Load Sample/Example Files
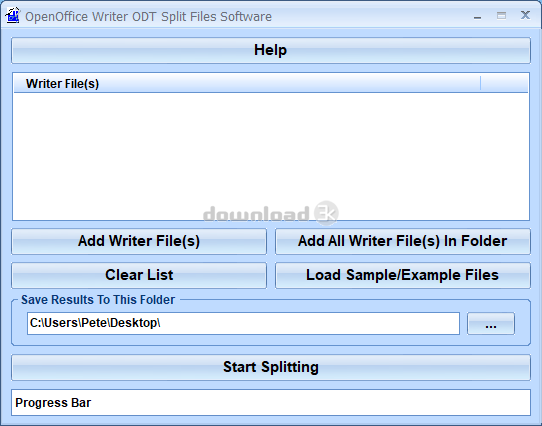 point(403,275)
